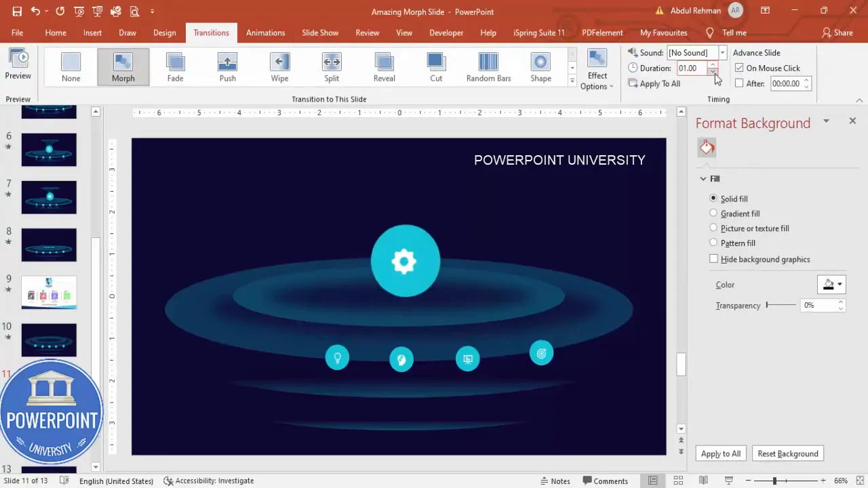868x488 pixels.
Task: Select the None transition
Action: pyautogui.click(x=71, y=67)
